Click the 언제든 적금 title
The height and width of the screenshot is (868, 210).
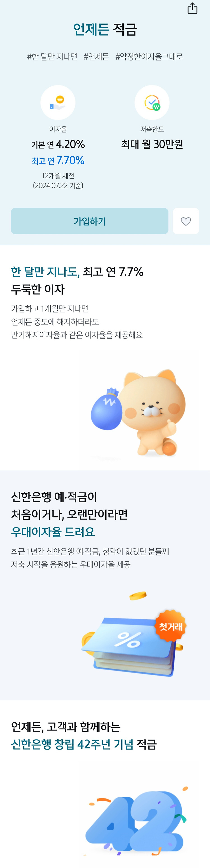pyautogui.click(x=105, y=29)
